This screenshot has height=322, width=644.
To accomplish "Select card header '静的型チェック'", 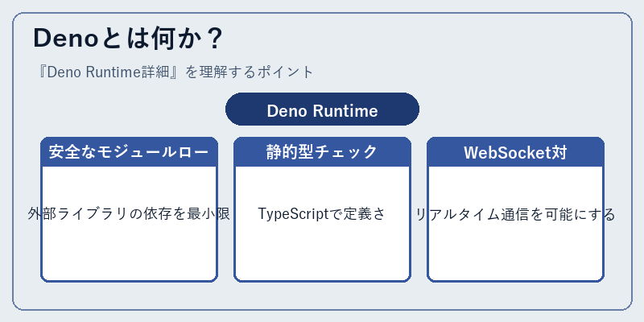I will point(323,152).
